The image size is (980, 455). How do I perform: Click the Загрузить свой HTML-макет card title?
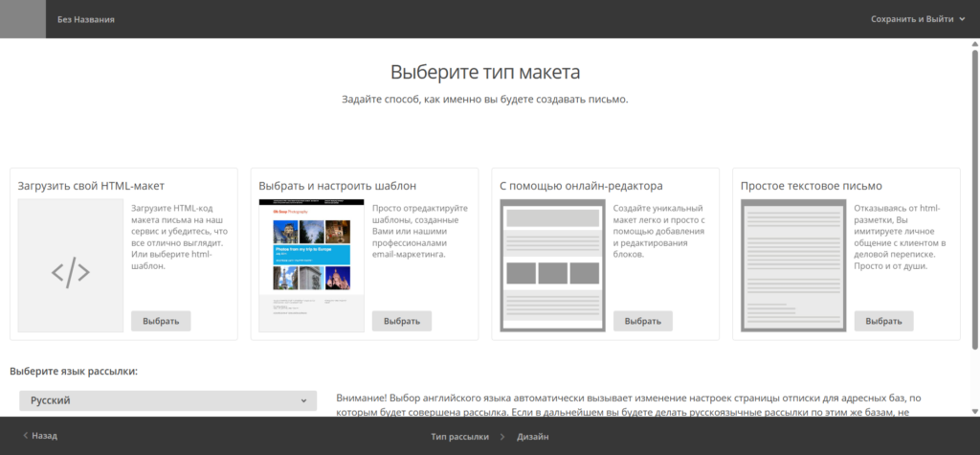pos(91,186)
